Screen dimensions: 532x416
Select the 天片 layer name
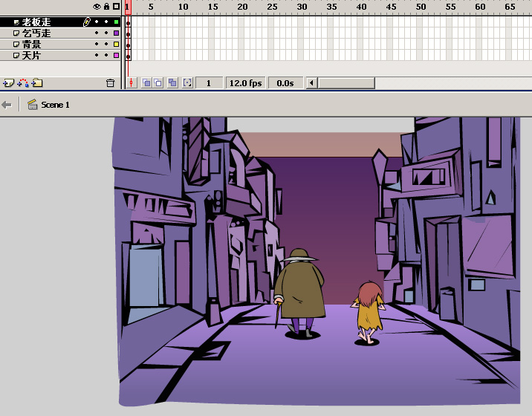click(31, 55)
